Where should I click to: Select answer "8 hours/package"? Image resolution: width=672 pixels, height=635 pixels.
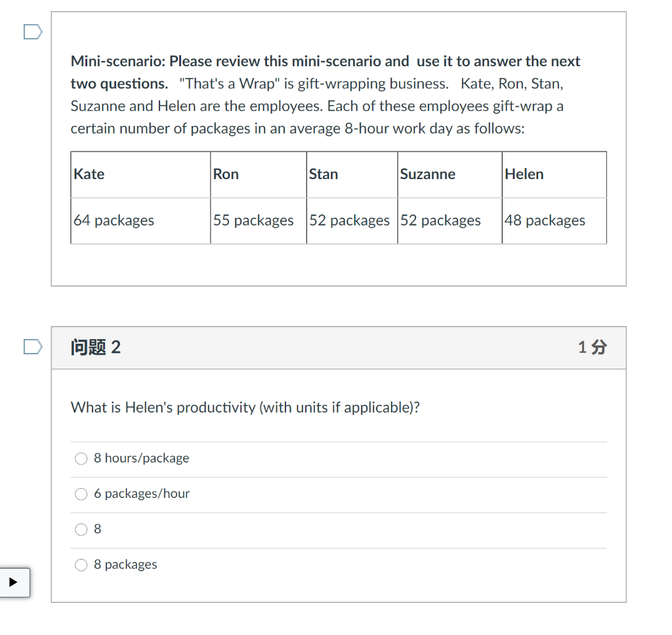[80, 459]
